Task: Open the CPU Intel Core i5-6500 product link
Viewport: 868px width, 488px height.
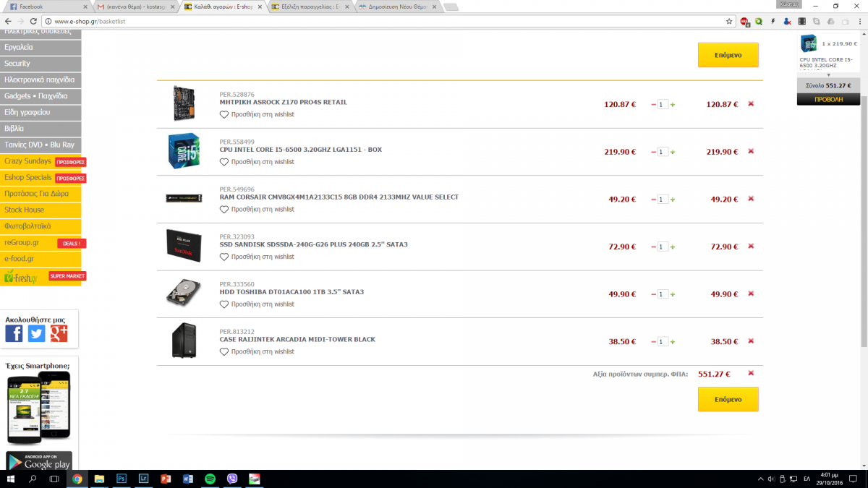Action: coord(301,150)
